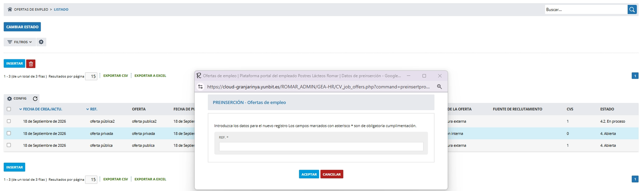
Task: Check the oferta privada row checkbox
Action: point(8,133)
